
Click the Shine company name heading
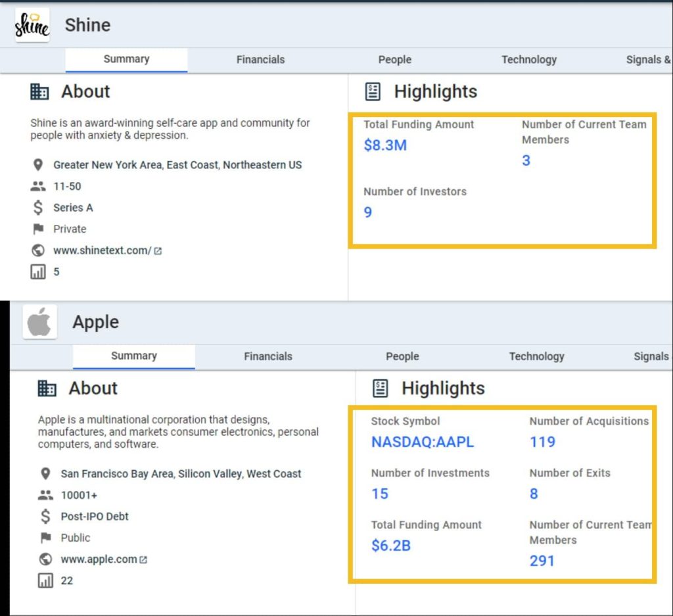[87, 25]
